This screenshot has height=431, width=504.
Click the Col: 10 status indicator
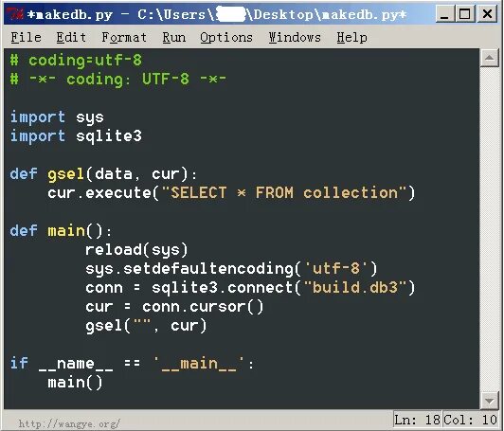tap(471, 420)
